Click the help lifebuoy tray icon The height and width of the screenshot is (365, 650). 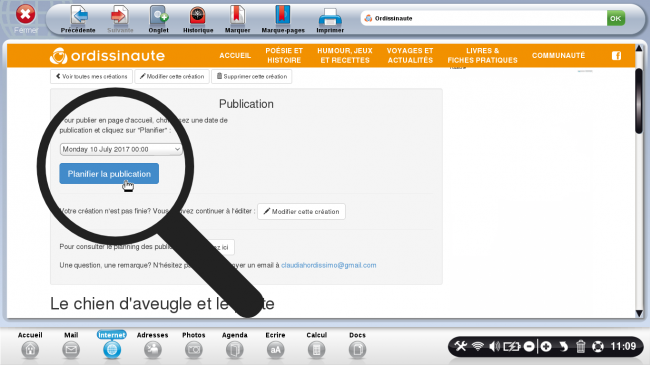point(598,346)
